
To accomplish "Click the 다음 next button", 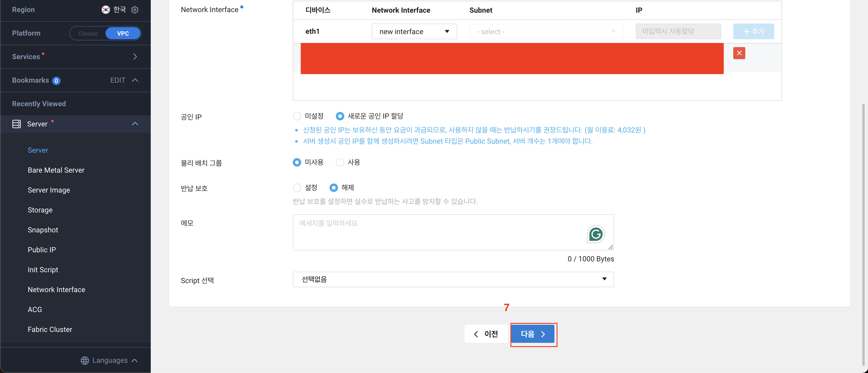I will (532, 334).
